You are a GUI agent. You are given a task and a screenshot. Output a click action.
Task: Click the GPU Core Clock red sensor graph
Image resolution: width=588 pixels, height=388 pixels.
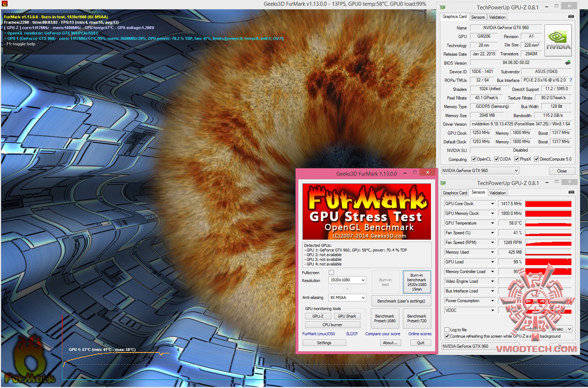pos(548,204)
